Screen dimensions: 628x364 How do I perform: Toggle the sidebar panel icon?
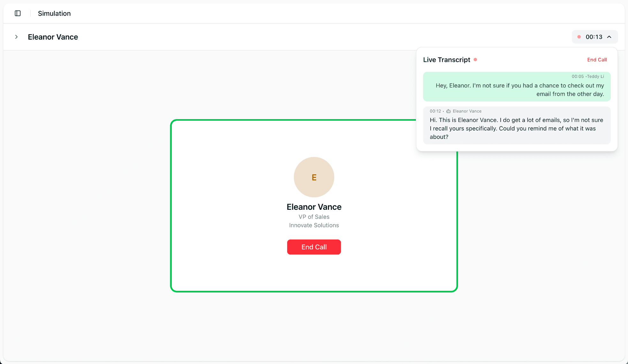[18, 13]
